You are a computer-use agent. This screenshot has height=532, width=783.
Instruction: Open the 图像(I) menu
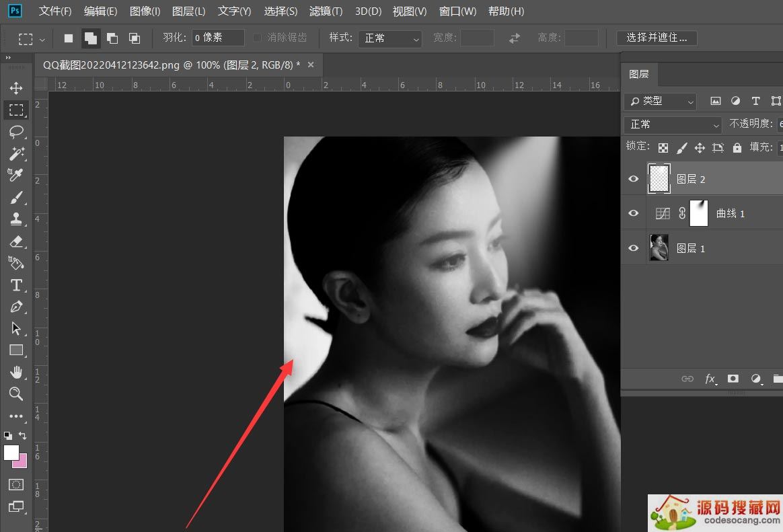(145, 11)
